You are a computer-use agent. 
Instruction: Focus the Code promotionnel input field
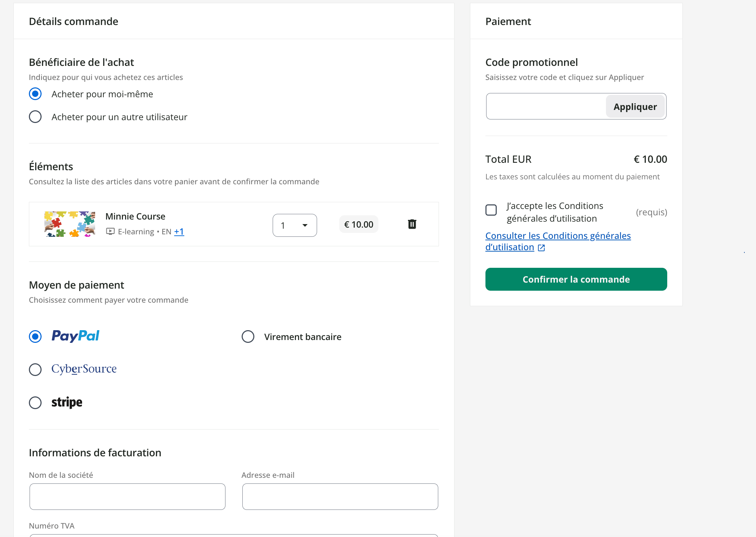[x=546, y=106]
